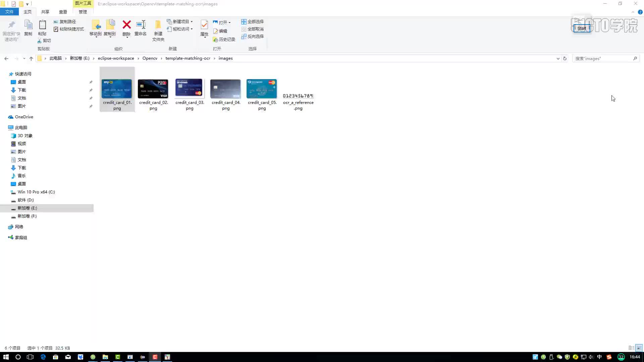Click Select all (全部选择)
The width and height of the screenshot is (644, 362).
(x=253, y=21)
